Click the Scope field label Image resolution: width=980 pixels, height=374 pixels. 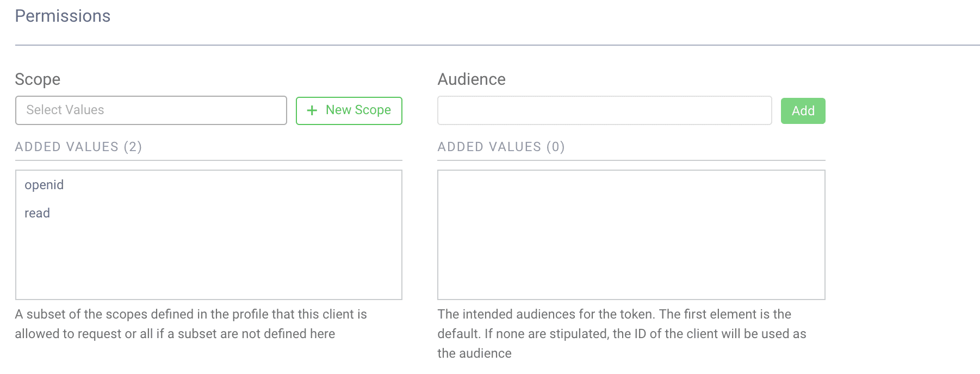[x=38, y=79]
